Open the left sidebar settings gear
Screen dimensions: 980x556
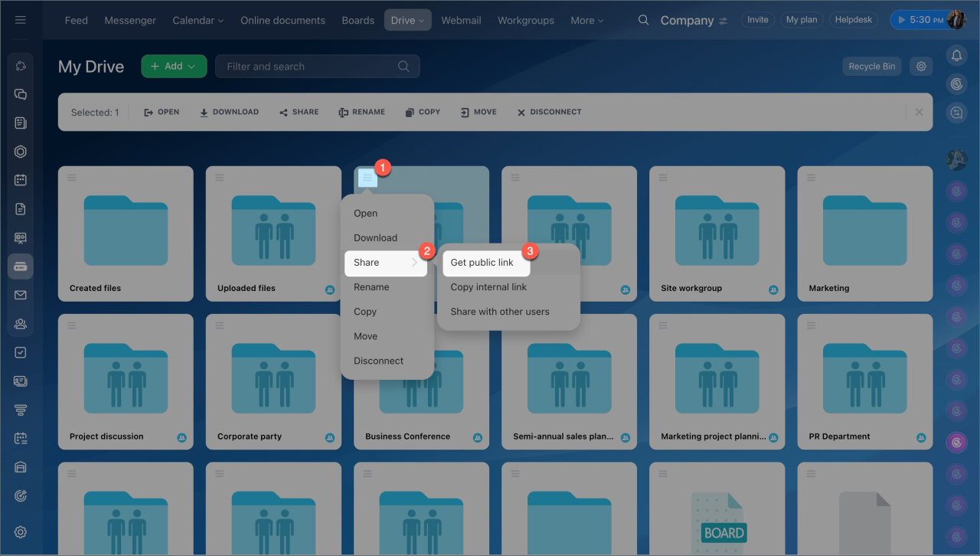click(x=21, y=532)
